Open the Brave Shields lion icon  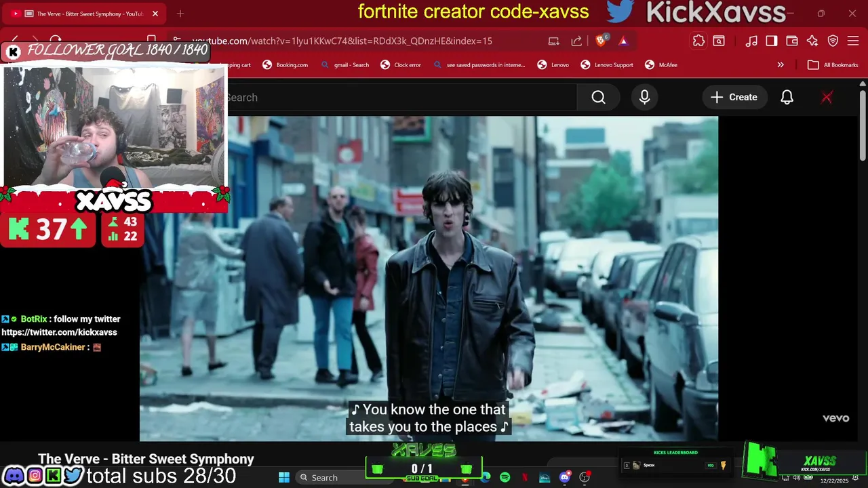tap(601, 41)
